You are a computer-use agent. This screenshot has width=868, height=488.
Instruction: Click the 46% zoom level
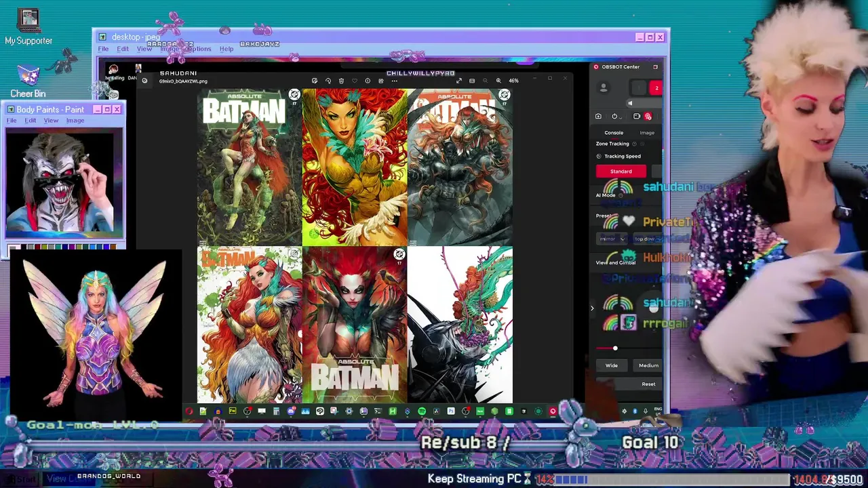tap(514, 81)
